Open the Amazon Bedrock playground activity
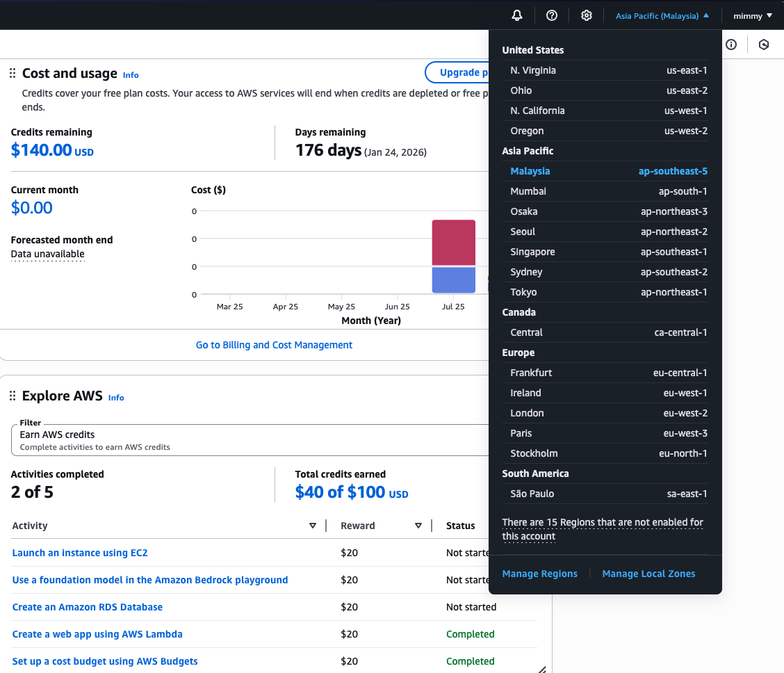Viewport: 784px width, 673px height. pos(150,580)
